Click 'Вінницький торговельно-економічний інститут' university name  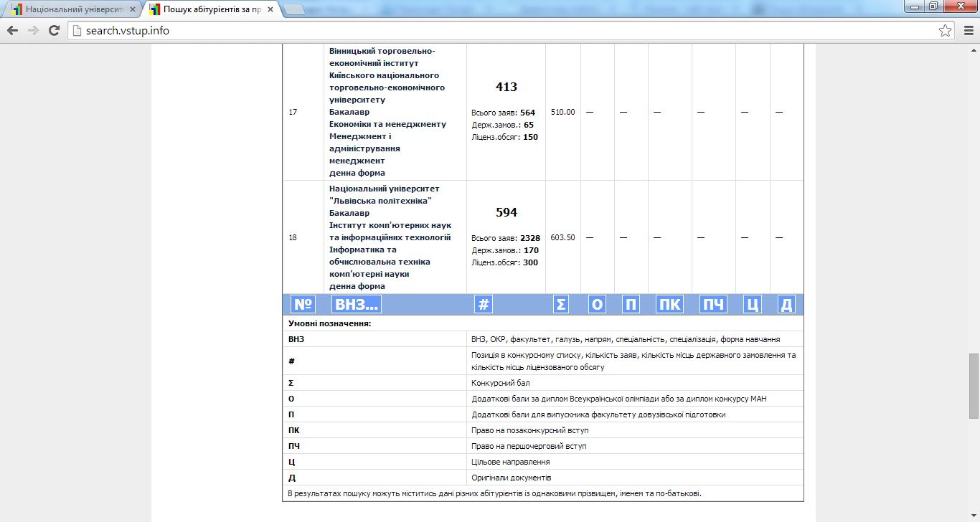[x=382, y=57]
